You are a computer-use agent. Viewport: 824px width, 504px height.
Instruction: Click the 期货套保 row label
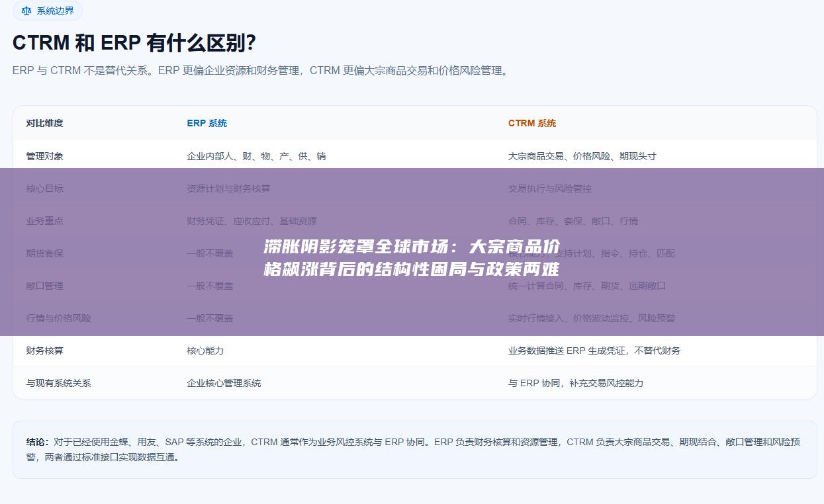coord(45,253)
